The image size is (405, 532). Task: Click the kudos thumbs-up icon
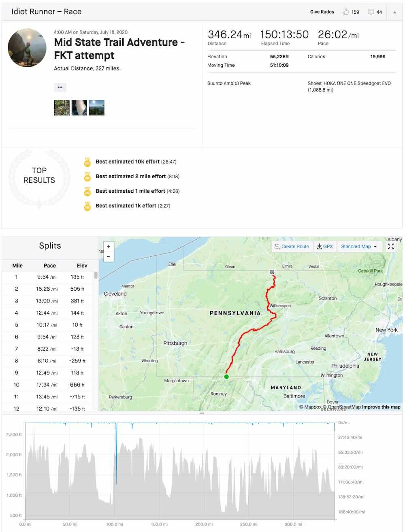345,12
